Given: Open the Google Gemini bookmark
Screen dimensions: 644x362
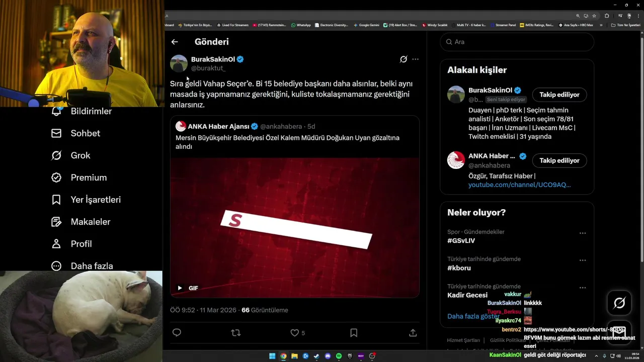Looking at the screenshot, I should click(366, 25).
